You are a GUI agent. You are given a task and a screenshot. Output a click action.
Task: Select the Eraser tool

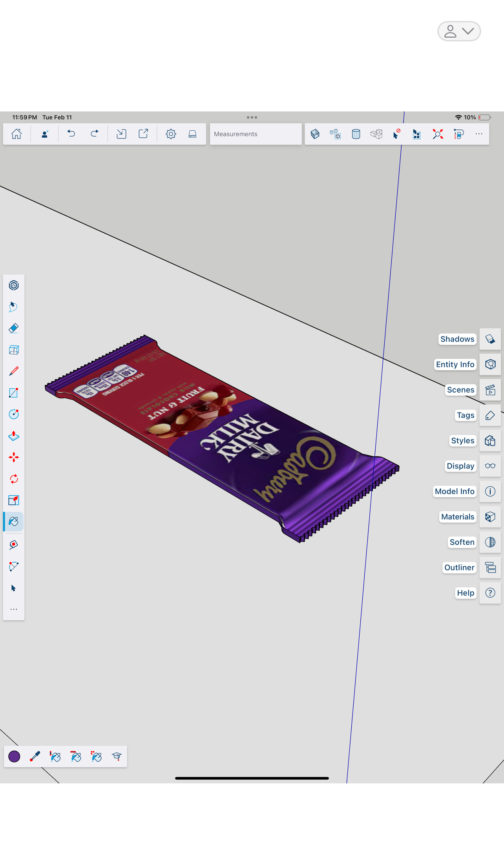tap(14, 328)
